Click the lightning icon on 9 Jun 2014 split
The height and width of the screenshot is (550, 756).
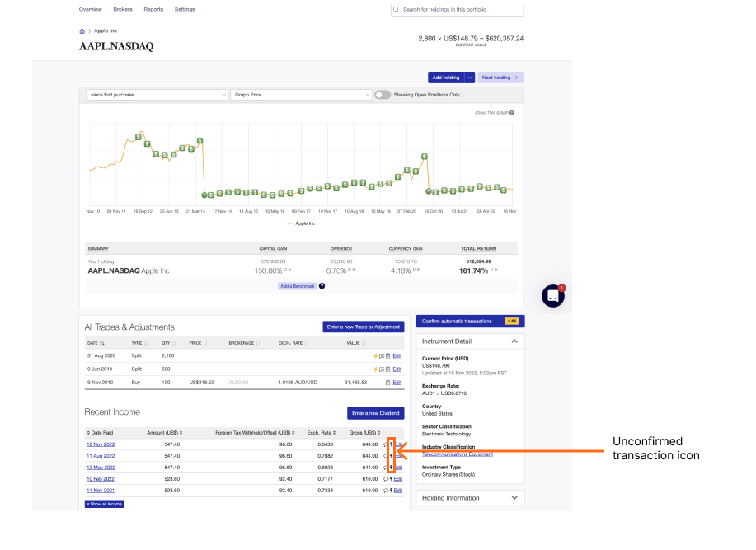point(376,369)
